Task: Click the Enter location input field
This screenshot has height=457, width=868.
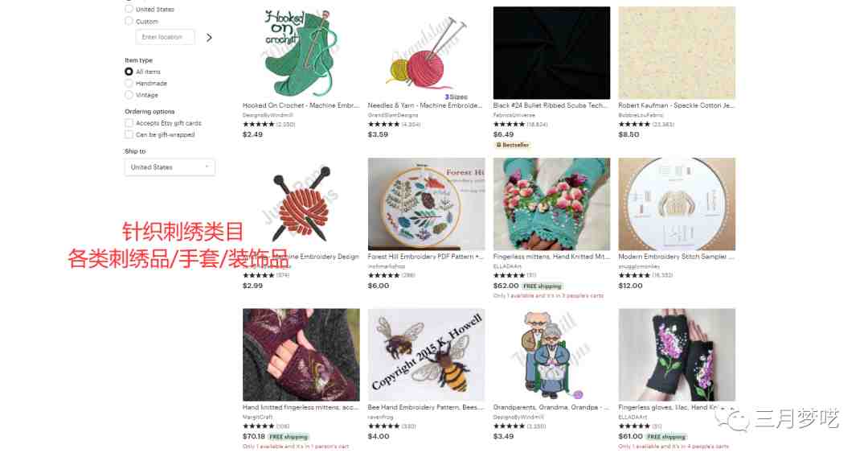Action: coord(165,37)
